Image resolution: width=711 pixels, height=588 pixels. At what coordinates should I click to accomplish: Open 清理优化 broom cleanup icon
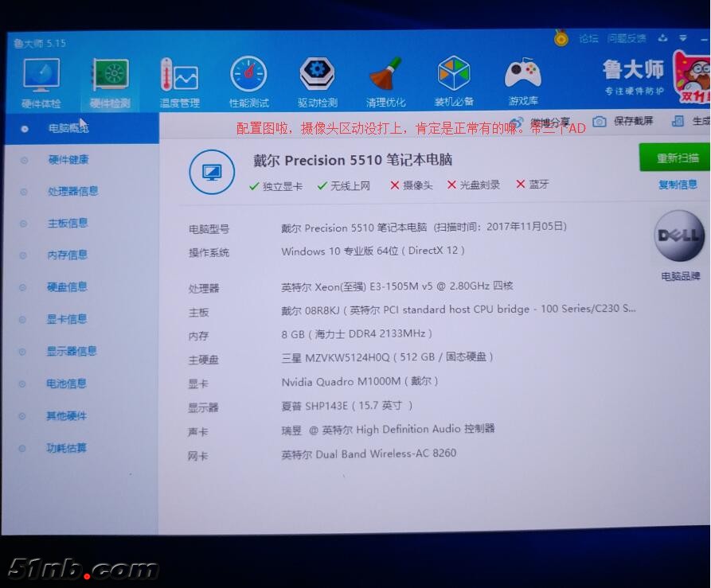point(385,73)
